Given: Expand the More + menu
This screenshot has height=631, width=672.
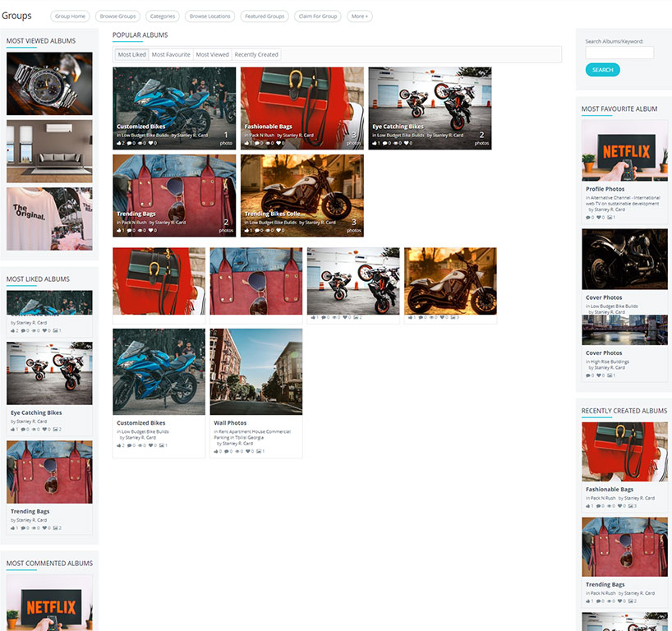Looking at the screenshot, I should [x=359, y=16].
